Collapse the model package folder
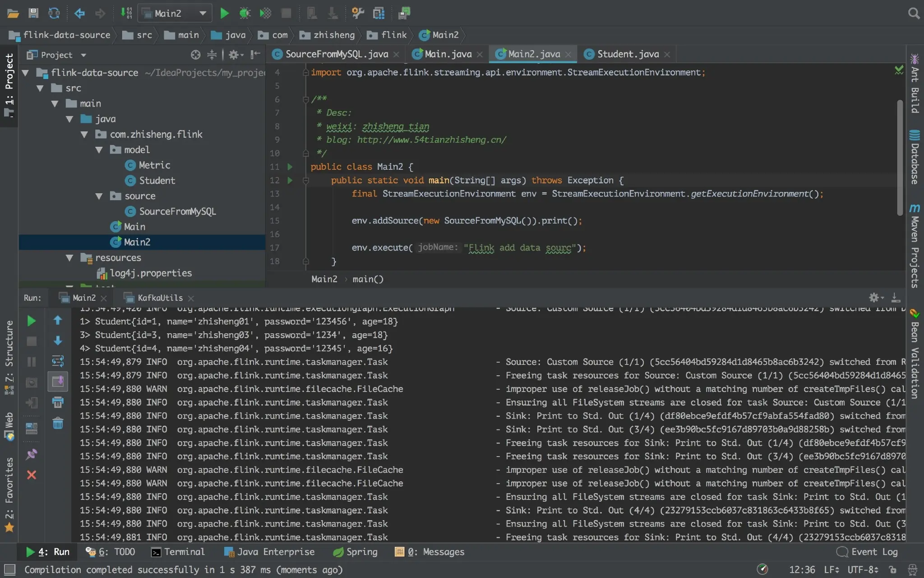 coord(99,150)
